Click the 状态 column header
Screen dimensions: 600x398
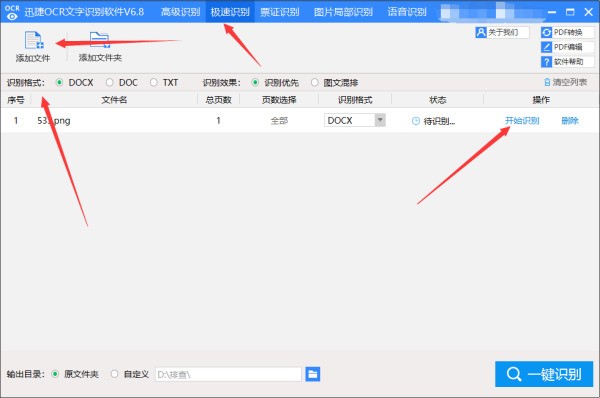pyautogui.click(x=438, y=100)
